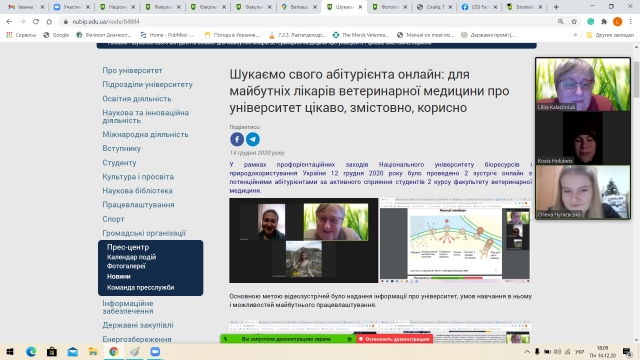Screen dimensions: 640x360
Task: Open the volume icon in system tray
Action: 558,351
